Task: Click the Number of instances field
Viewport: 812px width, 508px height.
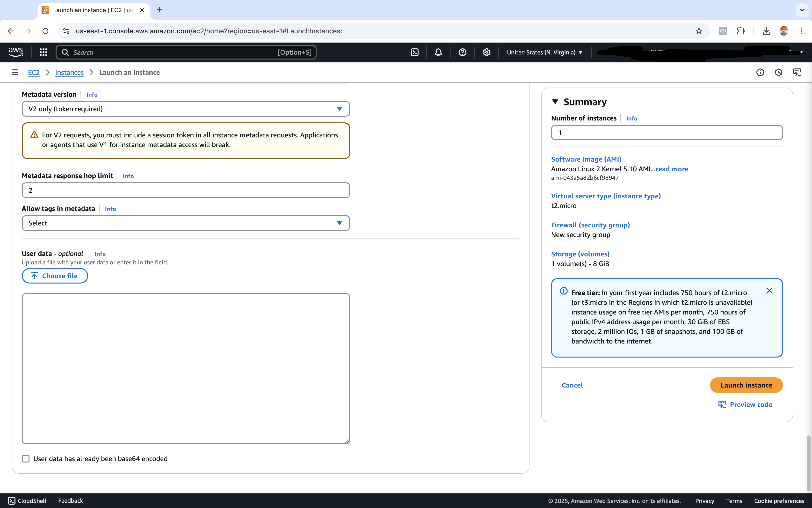Action: tap(667, 133)
